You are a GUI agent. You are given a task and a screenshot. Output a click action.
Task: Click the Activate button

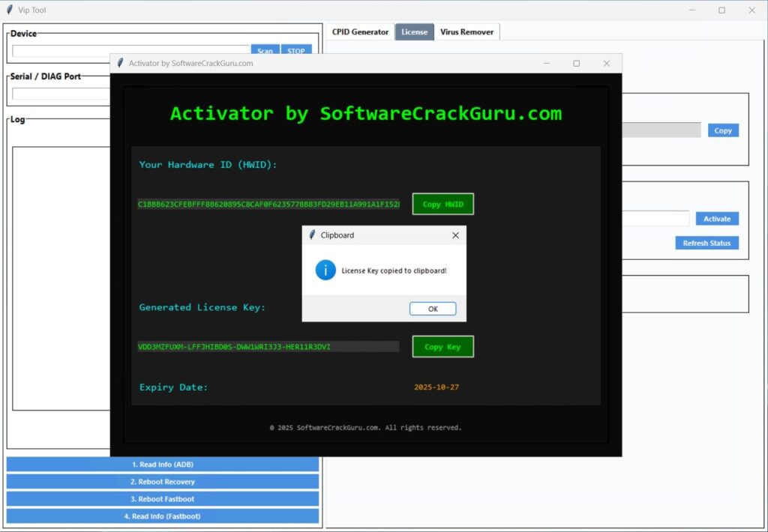[716, 219]
